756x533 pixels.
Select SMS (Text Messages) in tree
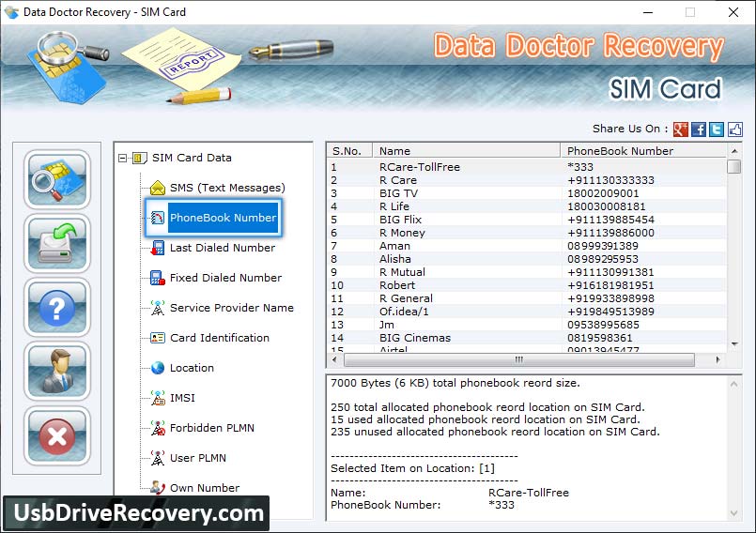[227, 188]
